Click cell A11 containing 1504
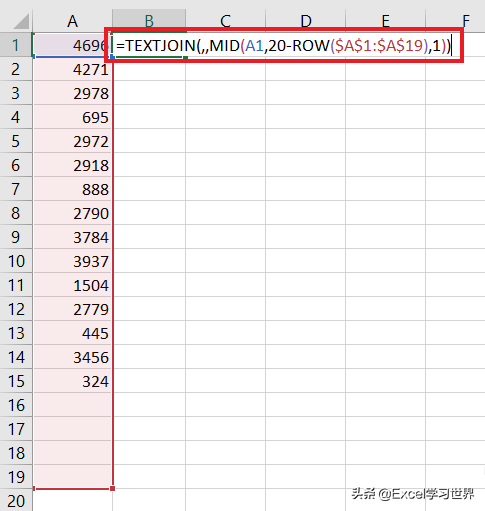This screenshot has height=511, width=485. [72, 285]
